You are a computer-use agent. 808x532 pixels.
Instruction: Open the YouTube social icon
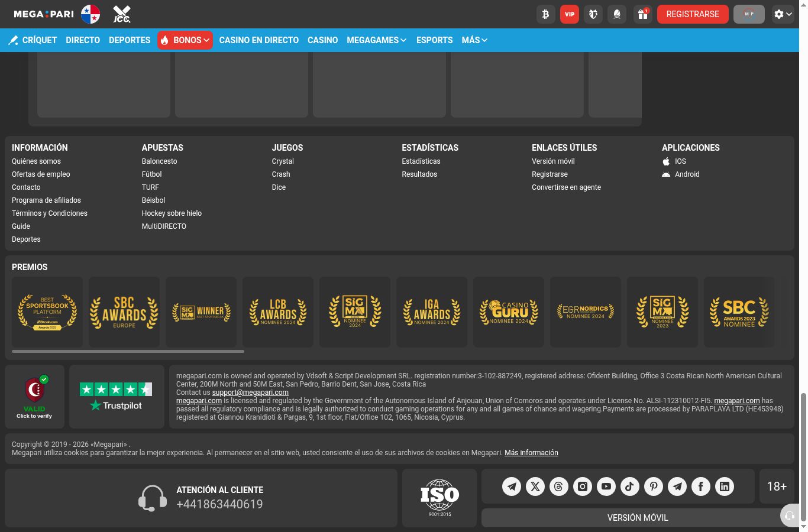(x=606, y=486)
